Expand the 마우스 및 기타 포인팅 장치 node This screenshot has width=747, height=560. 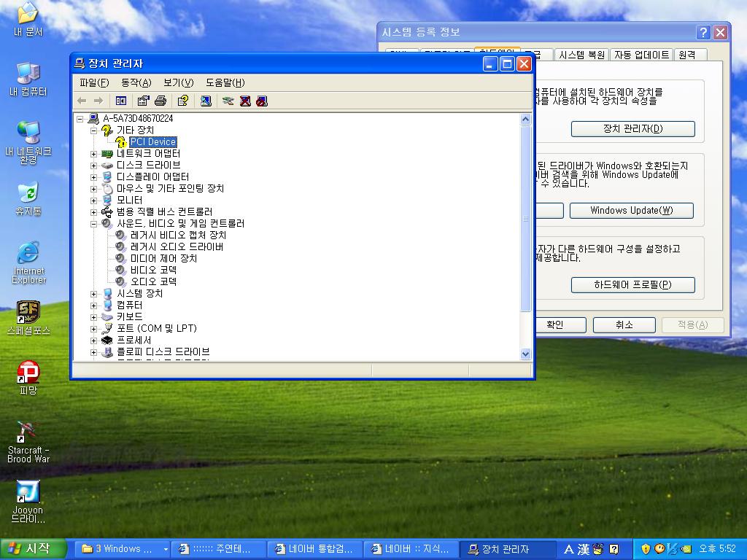94,189
